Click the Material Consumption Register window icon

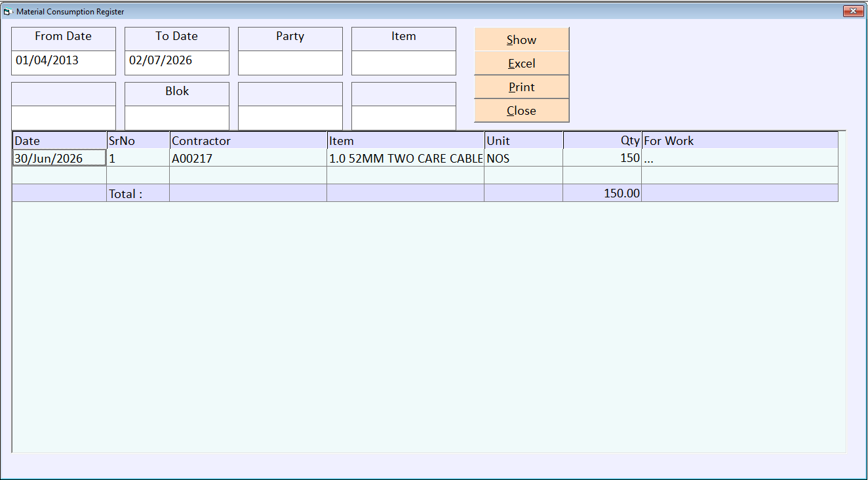8,11
